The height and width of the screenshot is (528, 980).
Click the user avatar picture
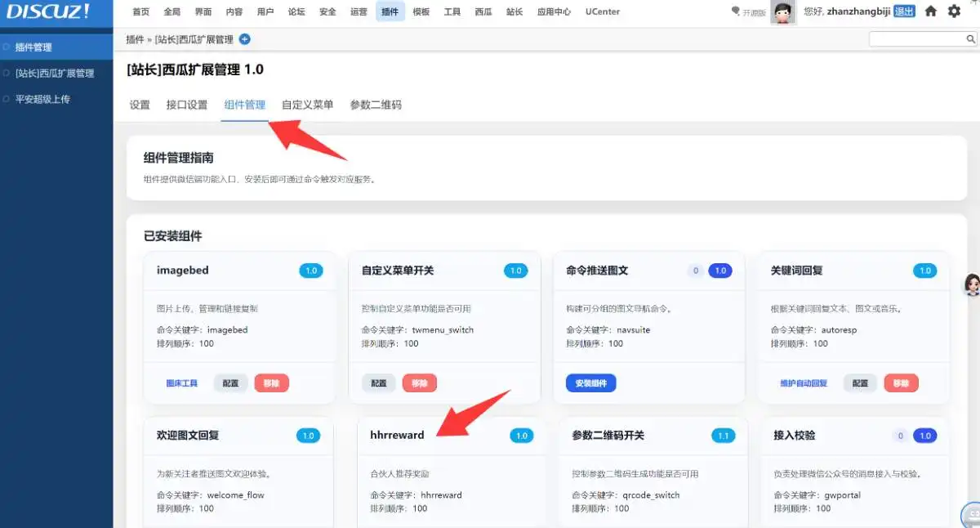click(782, 12)
